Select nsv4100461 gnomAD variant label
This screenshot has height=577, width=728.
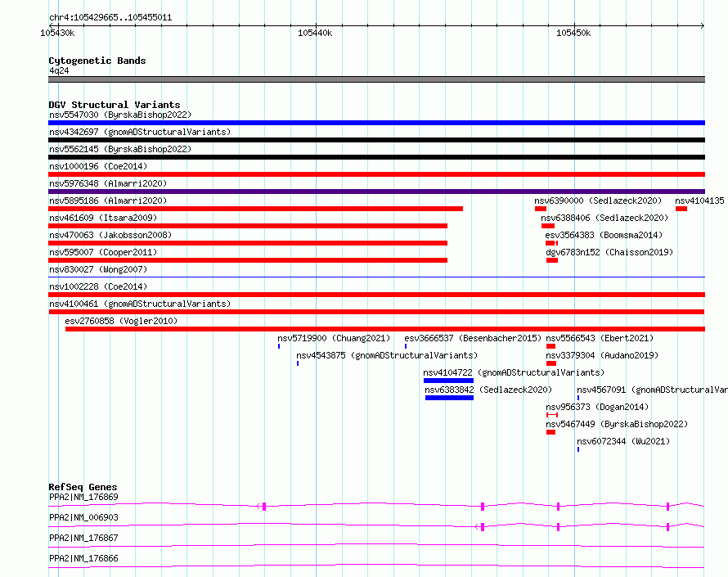(140, 304)
